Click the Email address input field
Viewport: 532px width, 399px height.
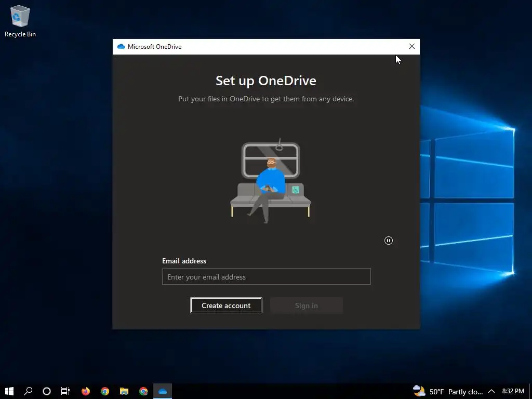click(267, 276)
